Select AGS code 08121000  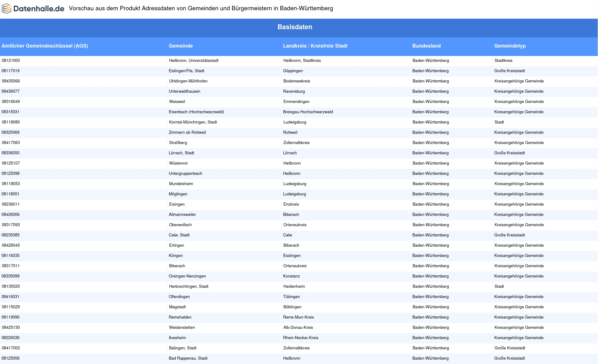[x=11, y=61]
